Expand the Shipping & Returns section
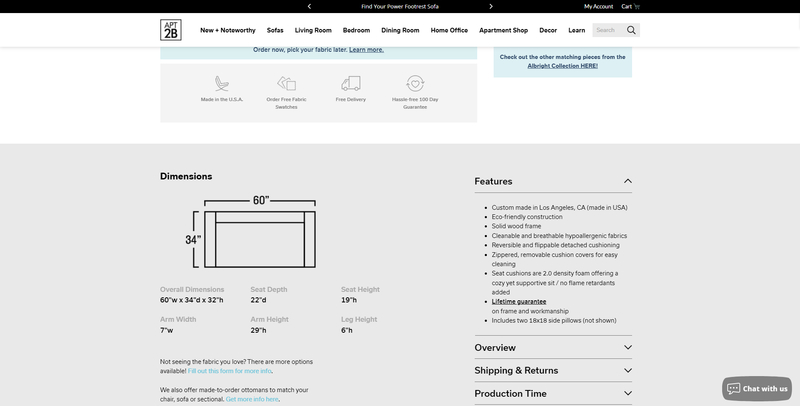Image resolution: width=800 pixels, height=406 pixels. [x=627, y=371]
